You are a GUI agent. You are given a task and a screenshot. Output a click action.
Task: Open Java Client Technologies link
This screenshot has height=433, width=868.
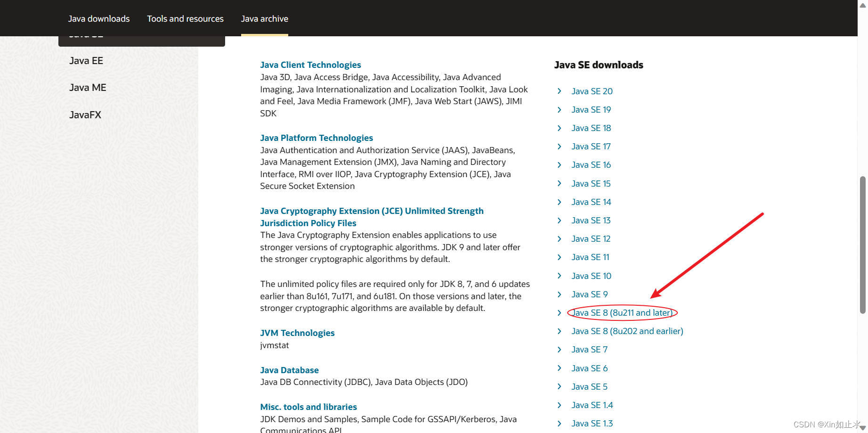tap(310, 65)
